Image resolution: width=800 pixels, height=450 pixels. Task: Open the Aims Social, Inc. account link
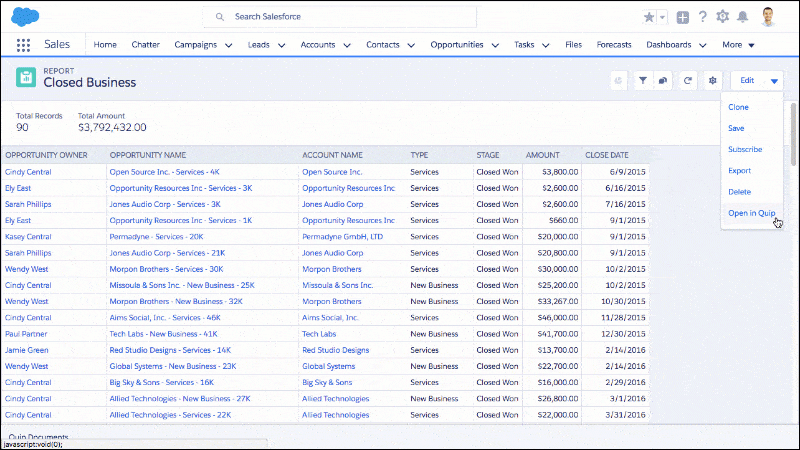tap(330, 318)
